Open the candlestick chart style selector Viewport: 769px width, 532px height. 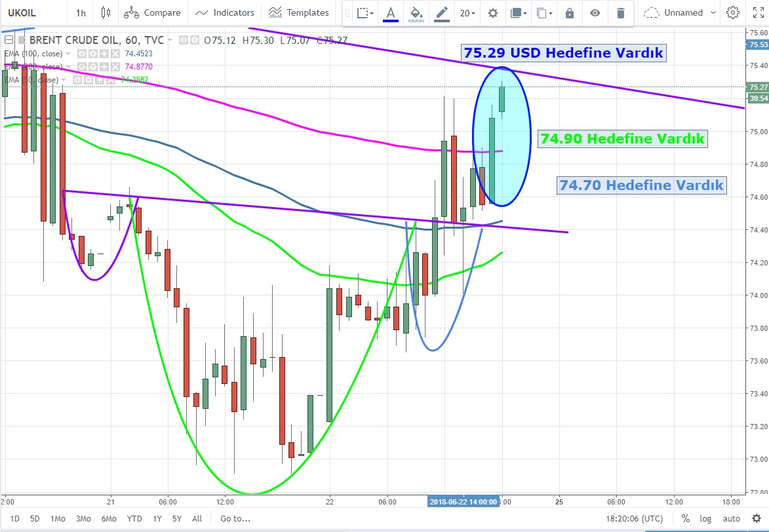pyautogui.click(x=106, y=12)
